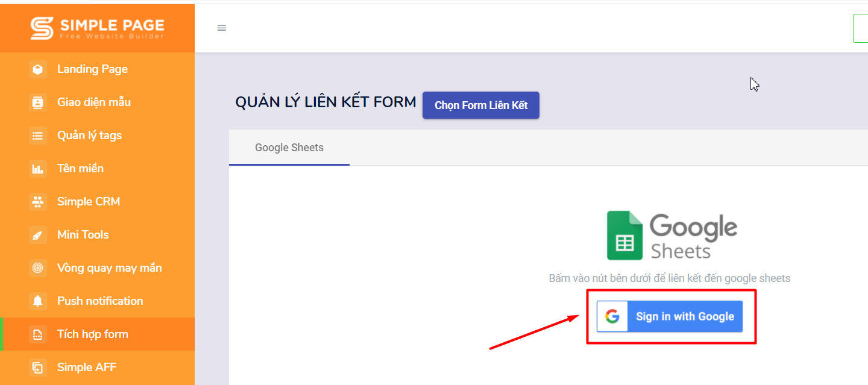Screen dimensions: 868x385
Task: Click the Push notification bell icon
Action: [38, 301]
